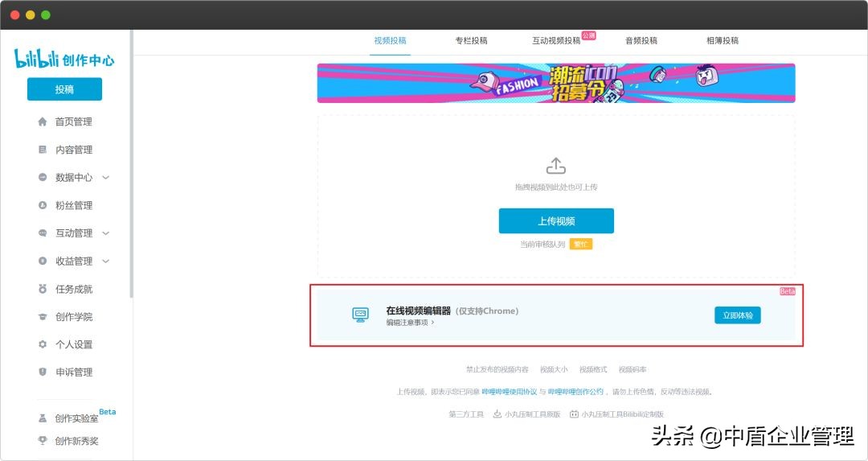Switch to the 专栏投稿 tab
868x461 pixels.
pyautogui.click(x=471, y=40)
